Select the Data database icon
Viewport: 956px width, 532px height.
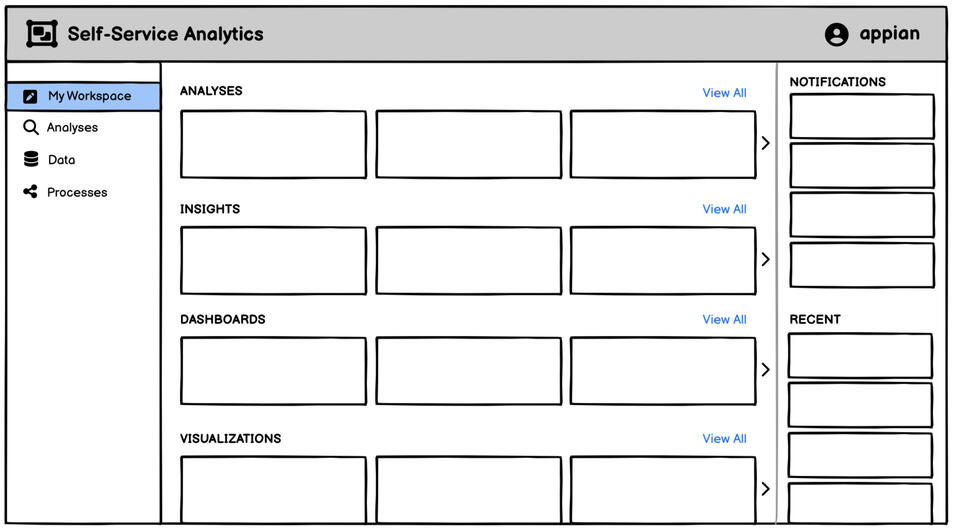(x=31, y=160)
